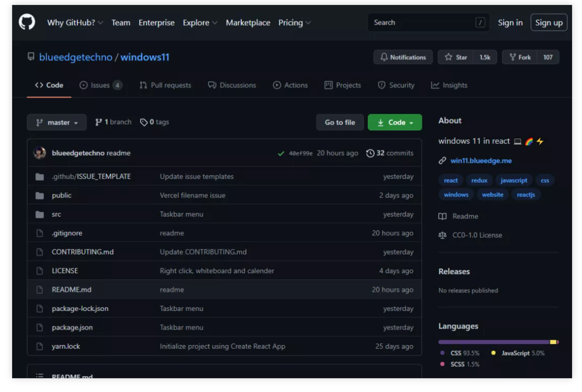
Task: Click the README list outline icon
Action: pos(40,375)
